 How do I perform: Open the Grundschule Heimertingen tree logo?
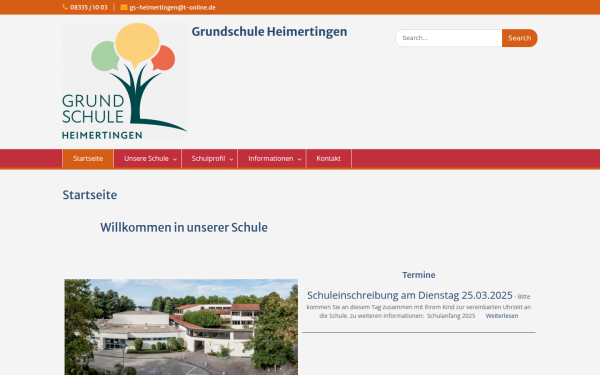tap(125, 81)
